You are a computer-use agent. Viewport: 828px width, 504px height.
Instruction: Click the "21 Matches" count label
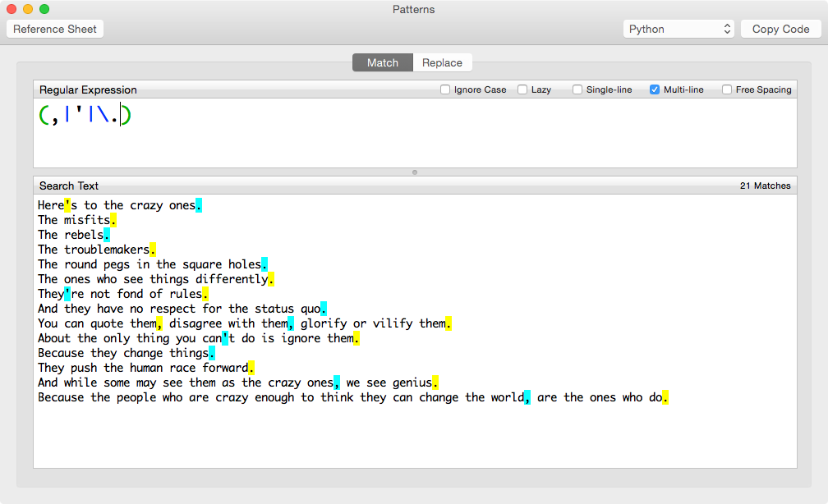[766, 186]
